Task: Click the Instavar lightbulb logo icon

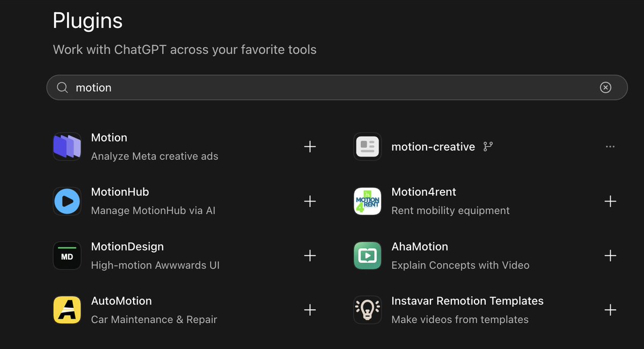Action: [x=368, y=310]
